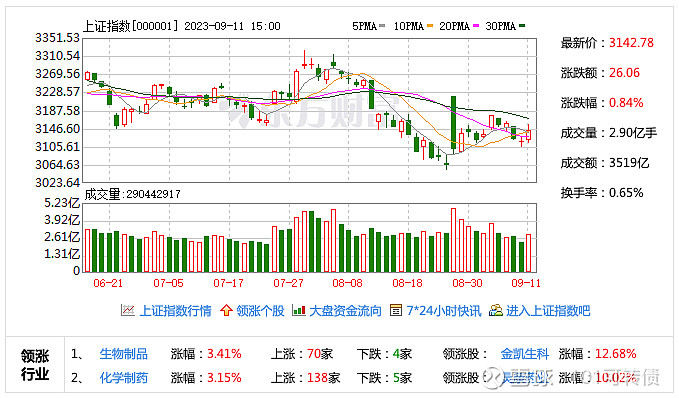
Task: Click the 08-30 date marker on the axis
Action: click(467, 283)
